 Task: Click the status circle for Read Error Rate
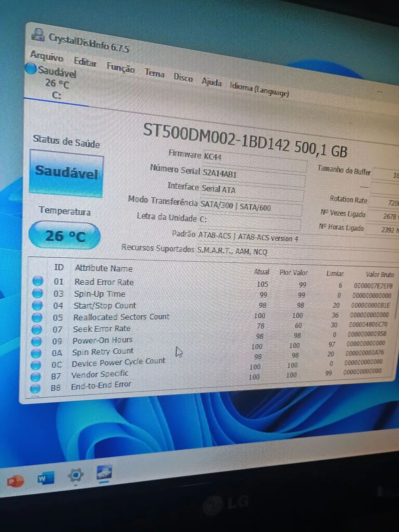click(x=38, y=281)
